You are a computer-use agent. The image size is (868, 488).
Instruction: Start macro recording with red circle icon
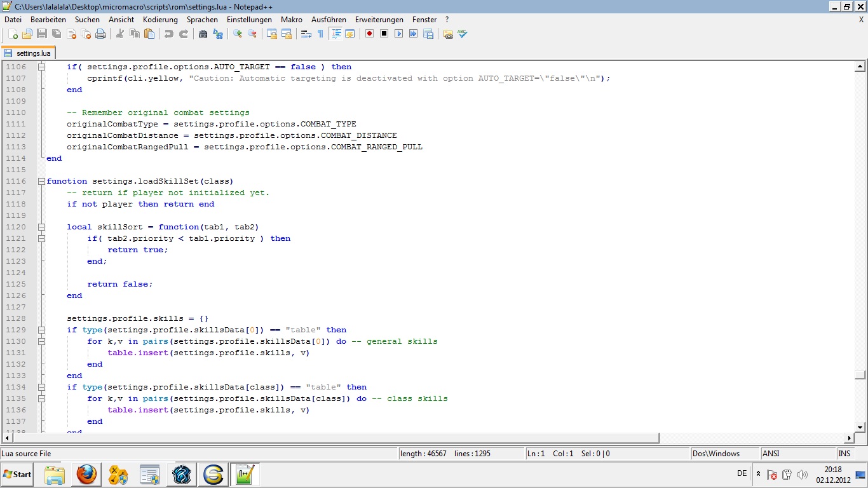point(369,34)
